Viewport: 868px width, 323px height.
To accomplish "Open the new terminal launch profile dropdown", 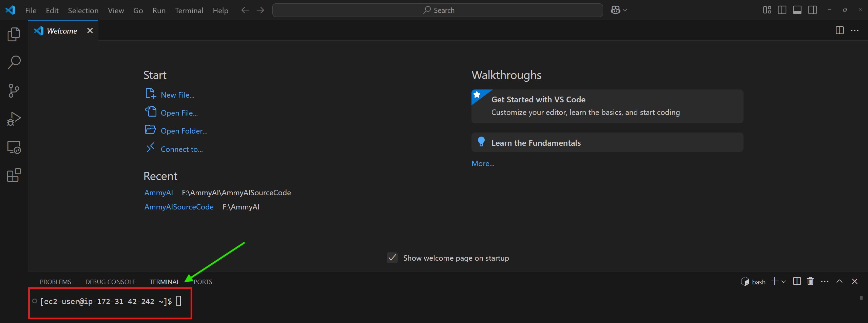I will coord(784,282).
